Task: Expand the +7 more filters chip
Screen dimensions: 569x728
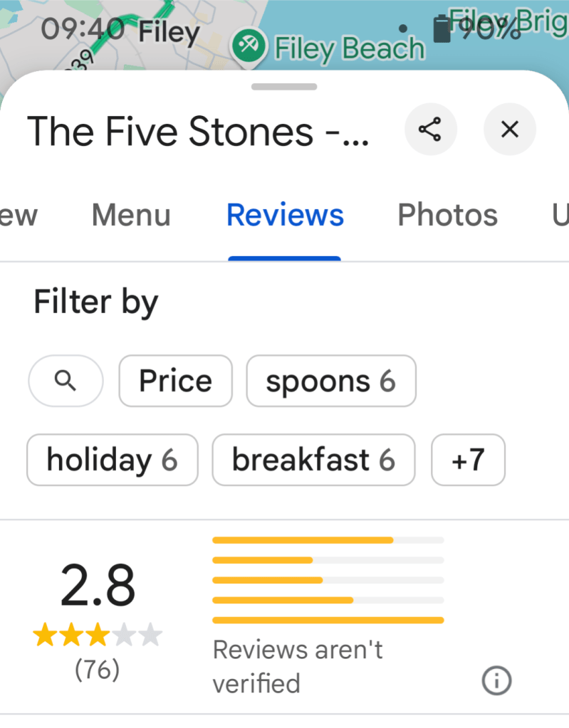Action: point(468,460)
